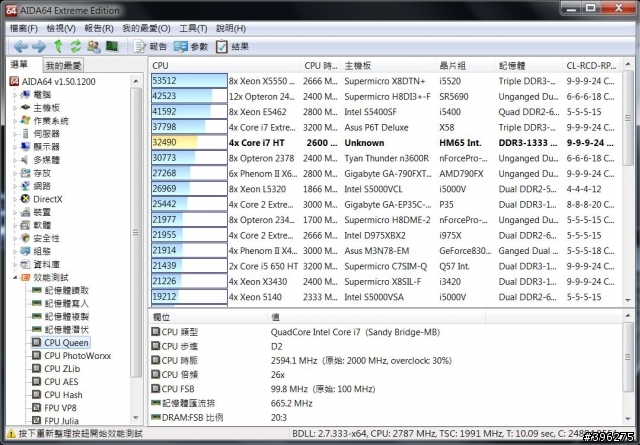Click the sidebar tree scrollbar thumb
The image size is (640, 445).
coord(136,233)
